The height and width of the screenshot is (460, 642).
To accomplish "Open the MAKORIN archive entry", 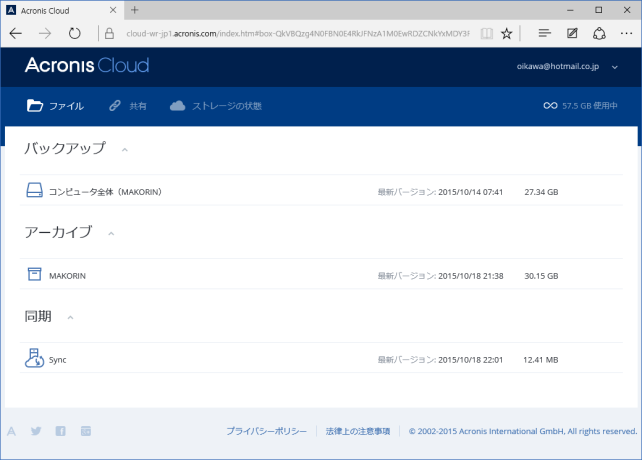I will 68,276.
